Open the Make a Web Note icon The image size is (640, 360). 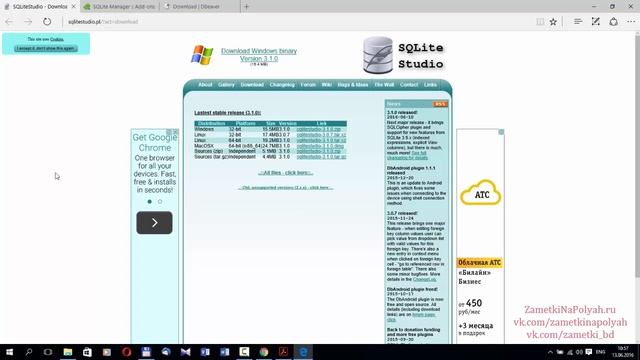596,22
